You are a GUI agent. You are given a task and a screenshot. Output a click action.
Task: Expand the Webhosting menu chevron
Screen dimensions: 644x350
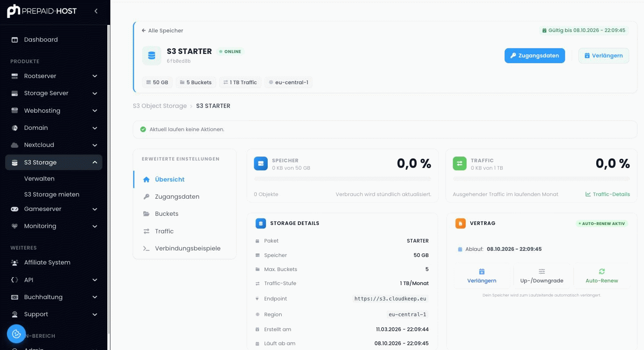(x=95, y=111)
